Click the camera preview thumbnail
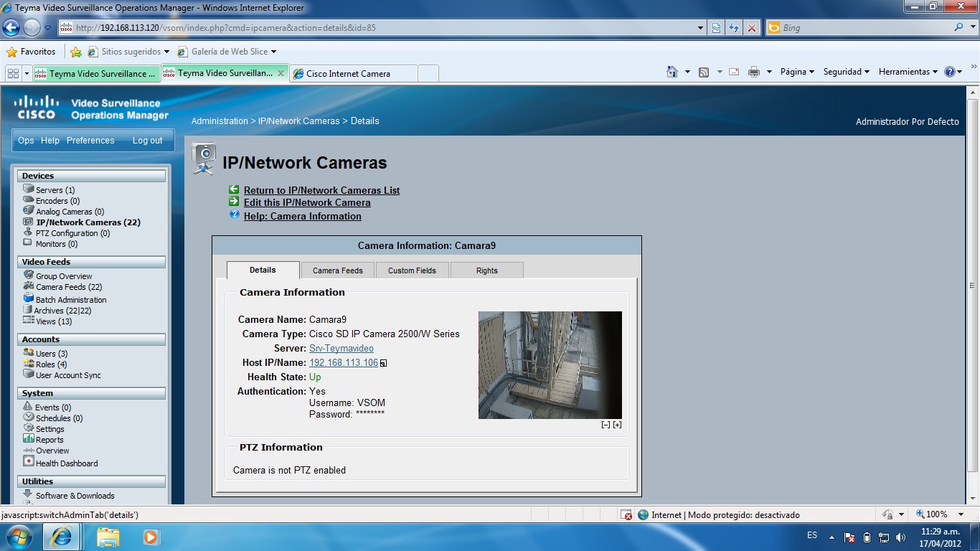The image size is (980, 551). point(550,365)
